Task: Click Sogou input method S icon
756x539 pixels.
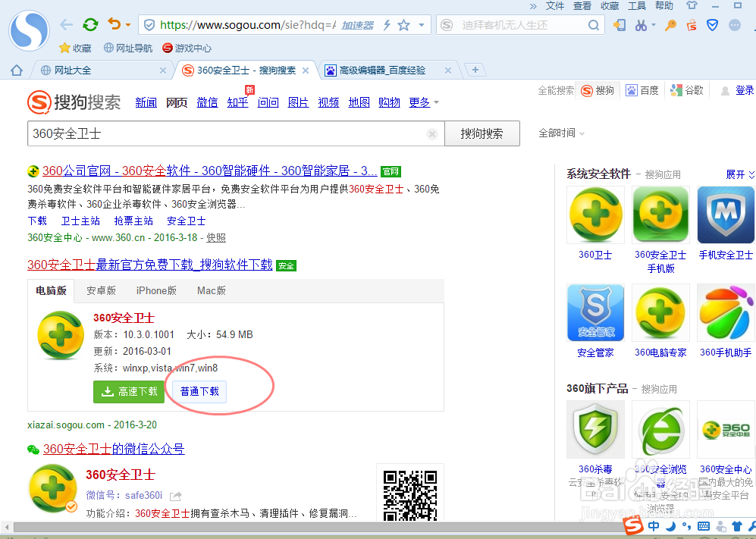Action: (633, 525)
